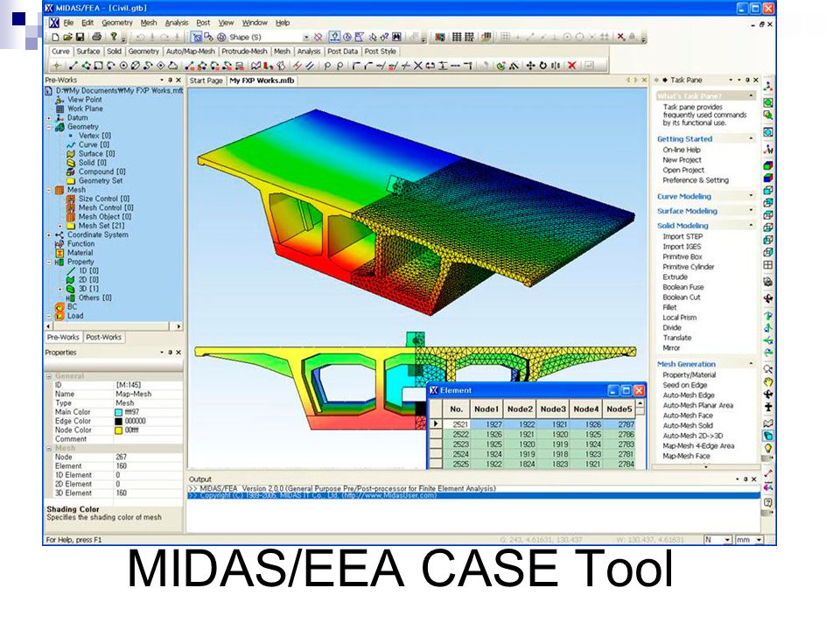Screen dimensions: 840x630
Task: Open the mm unit dropdown in status bar
Action: coord(759,540)
